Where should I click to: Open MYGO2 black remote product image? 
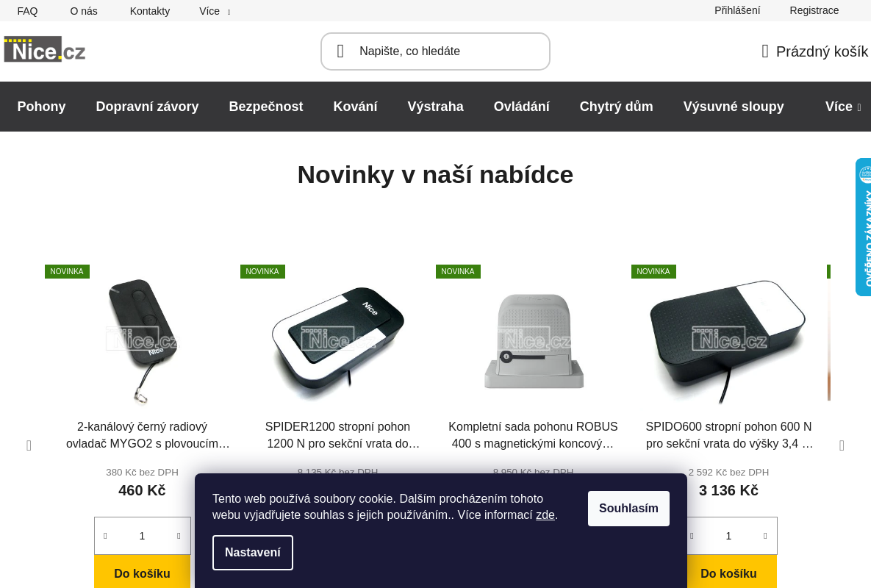point(142,340)
